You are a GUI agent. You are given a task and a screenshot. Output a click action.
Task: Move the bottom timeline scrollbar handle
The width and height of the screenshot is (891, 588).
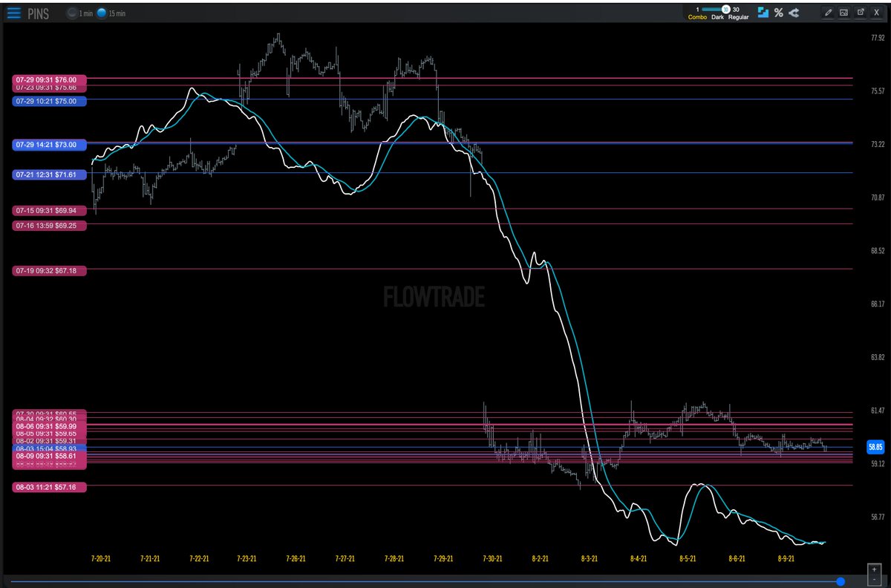(840, 581)
